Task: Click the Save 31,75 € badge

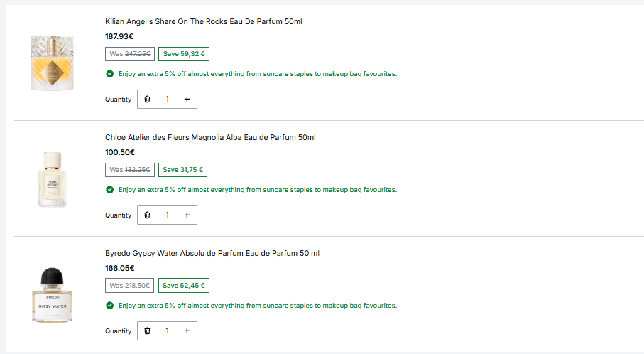Action: [x=182, y=170]
